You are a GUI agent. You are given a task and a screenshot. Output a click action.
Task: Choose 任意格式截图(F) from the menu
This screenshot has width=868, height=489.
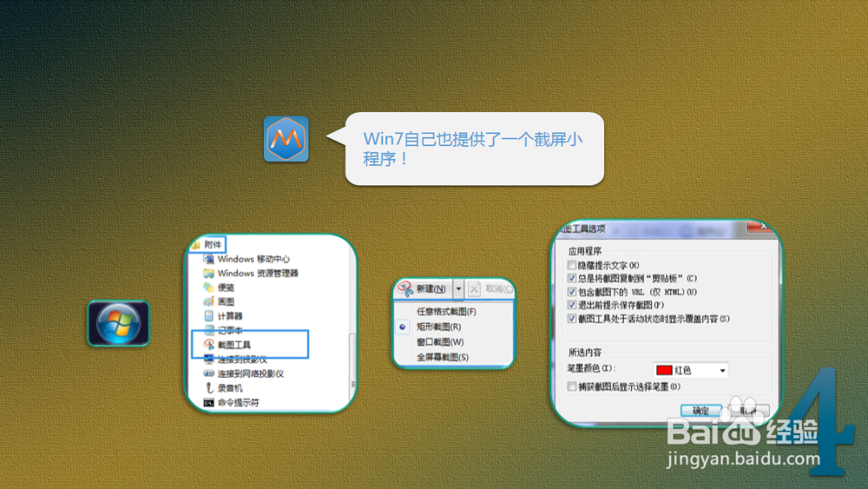(446, 311)
